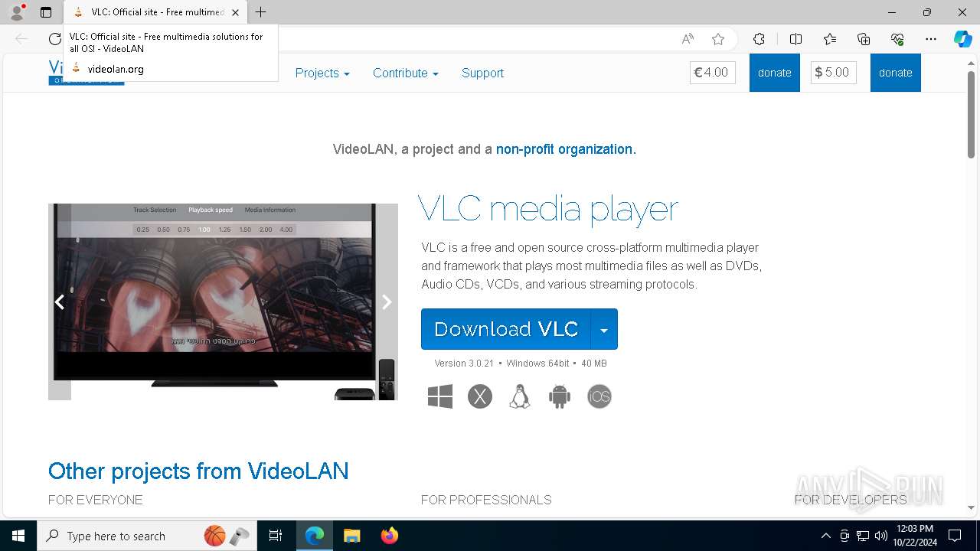This screenshot has height=551, width=980.
Task: Click the Version 3.0.21 info text
Action: [x=464, y=364]
